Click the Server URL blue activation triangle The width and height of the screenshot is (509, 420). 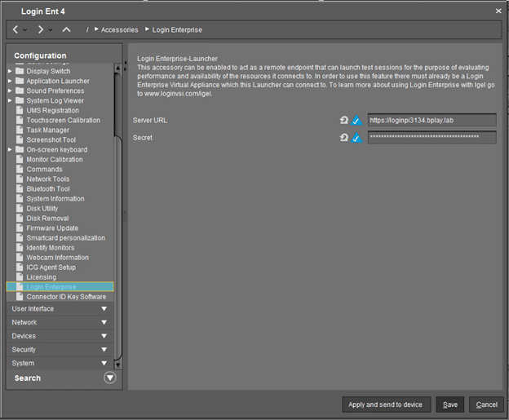(356, 120)
